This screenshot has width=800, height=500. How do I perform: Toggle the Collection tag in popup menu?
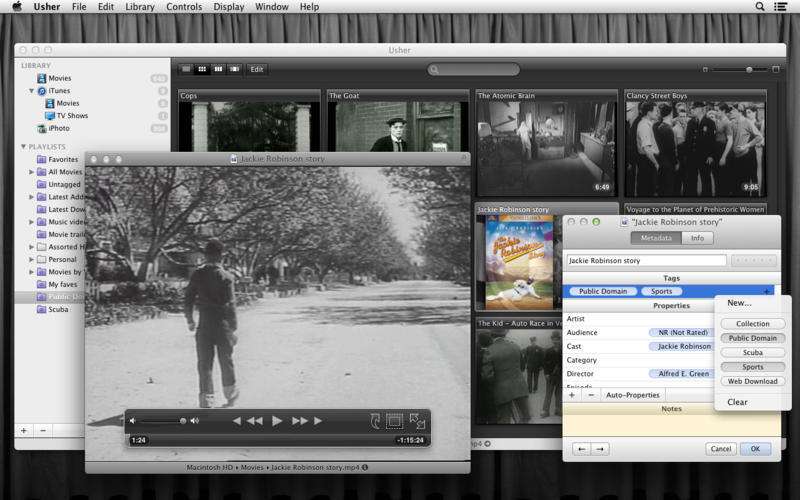[752, 324]
